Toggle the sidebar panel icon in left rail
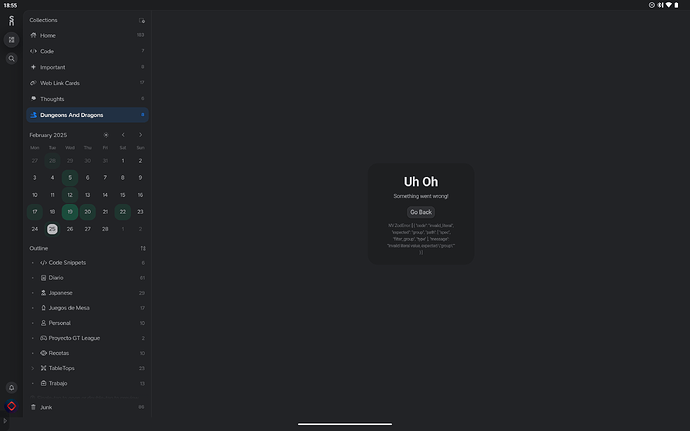Viewport: 690px width, 431px height. pos(11,40)
